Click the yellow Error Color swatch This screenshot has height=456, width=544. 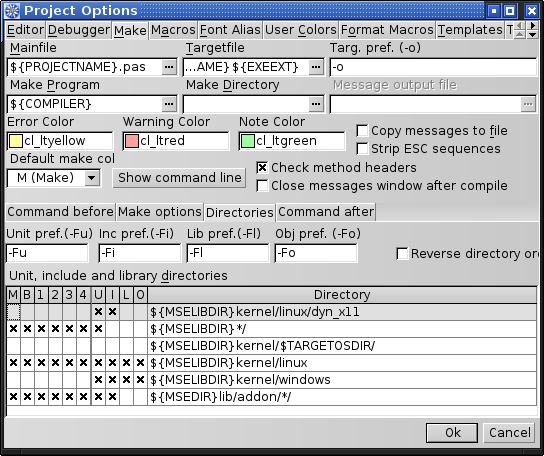(x=16, y=141)
